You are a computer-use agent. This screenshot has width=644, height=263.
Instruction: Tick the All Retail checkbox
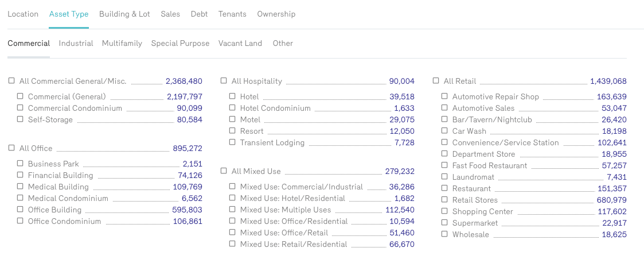click(x=436, y=81)
